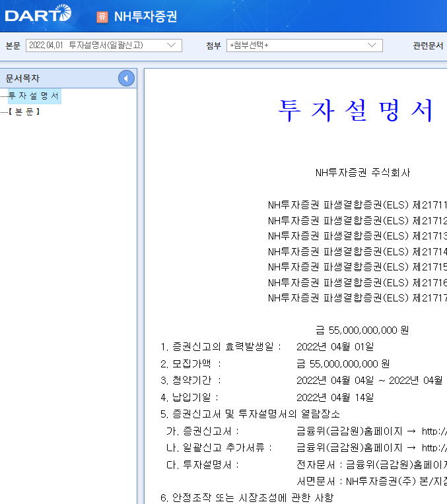Select 투자설명서 in the document tree
The image size is (447, 504).
(x=34, y=96)
